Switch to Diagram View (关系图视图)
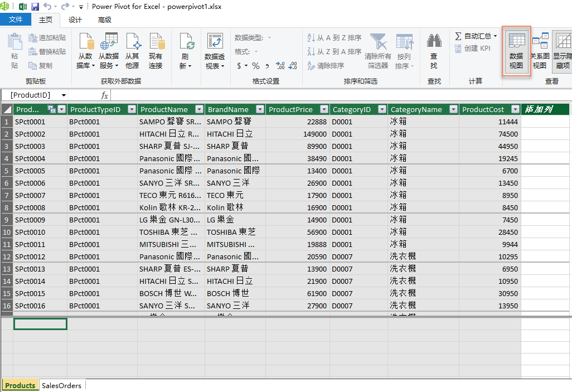The width and height of the screenshot is (572, 392). pos(540,51)
